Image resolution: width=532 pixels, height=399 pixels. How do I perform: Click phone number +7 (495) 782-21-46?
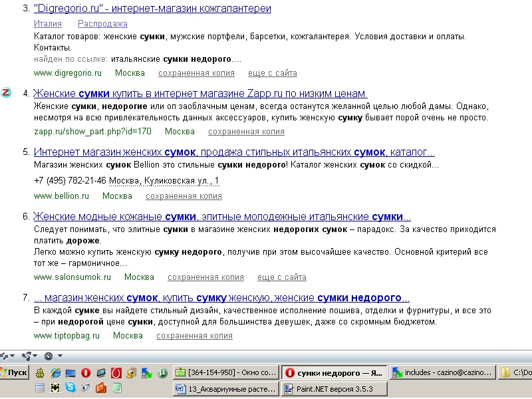click(70, 181)
